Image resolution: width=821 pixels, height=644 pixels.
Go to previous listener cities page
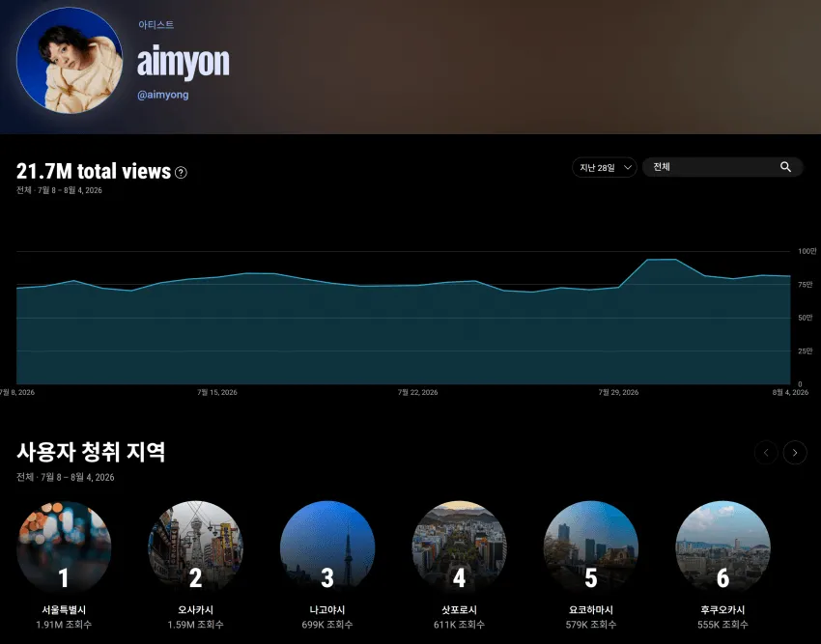coord(766,453)
